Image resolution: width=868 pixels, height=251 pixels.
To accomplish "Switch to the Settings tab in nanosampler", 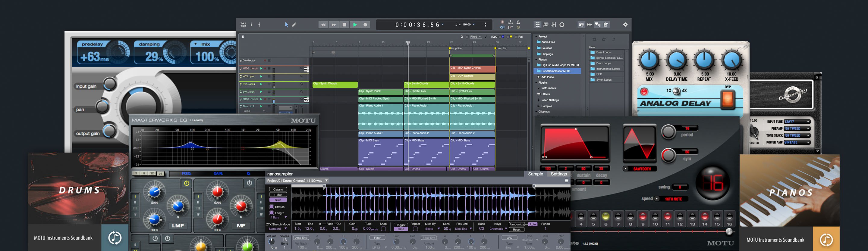I will point(558,174).
